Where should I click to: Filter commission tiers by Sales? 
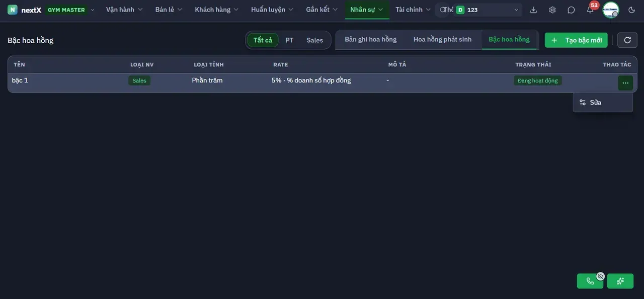[315, 40]
